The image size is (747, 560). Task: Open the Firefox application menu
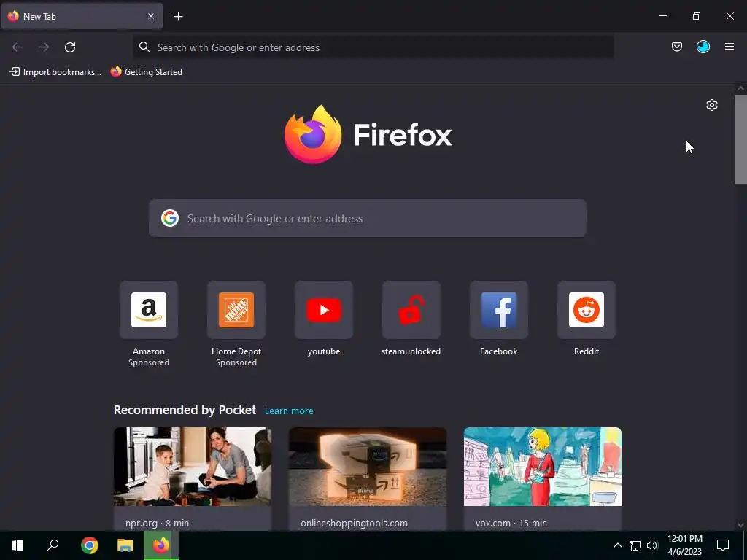tap(729, 47)
